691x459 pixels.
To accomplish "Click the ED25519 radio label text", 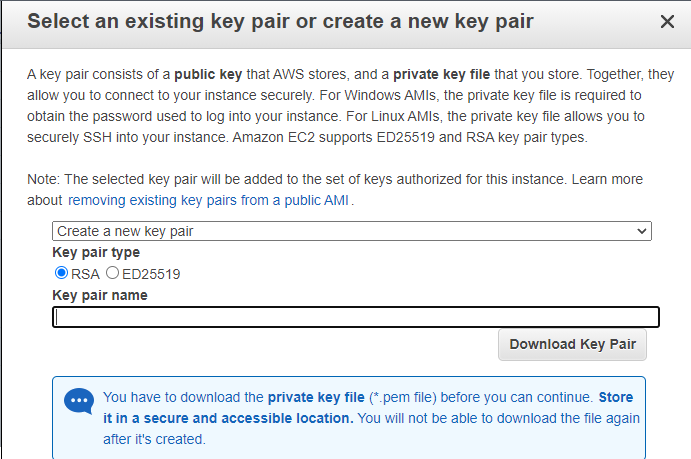I will coord(150,273).
